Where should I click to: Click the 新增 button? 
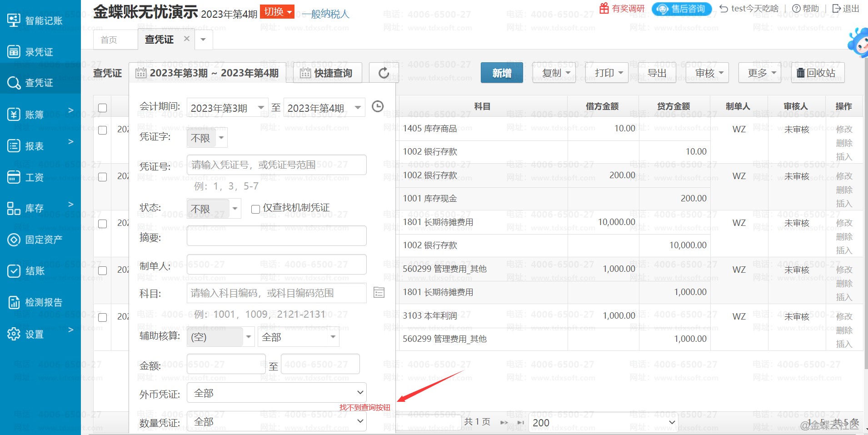[501, 73]
